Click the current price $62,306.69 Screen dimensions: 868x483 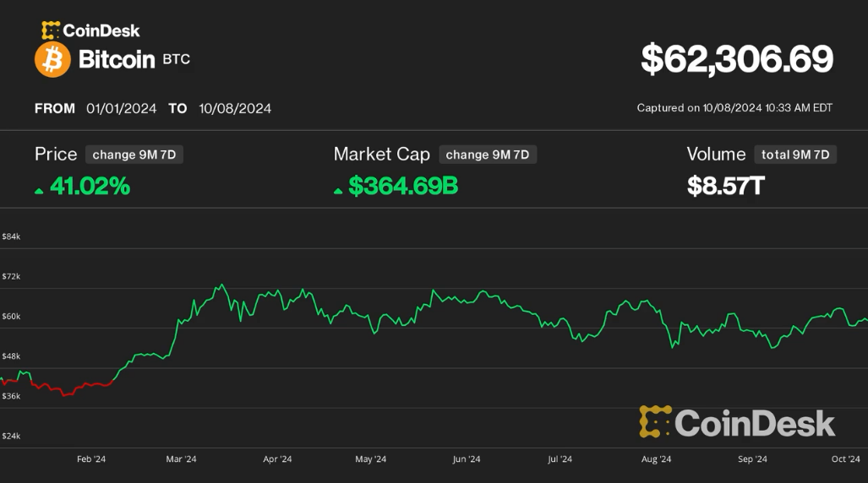(x=737, y=60)
